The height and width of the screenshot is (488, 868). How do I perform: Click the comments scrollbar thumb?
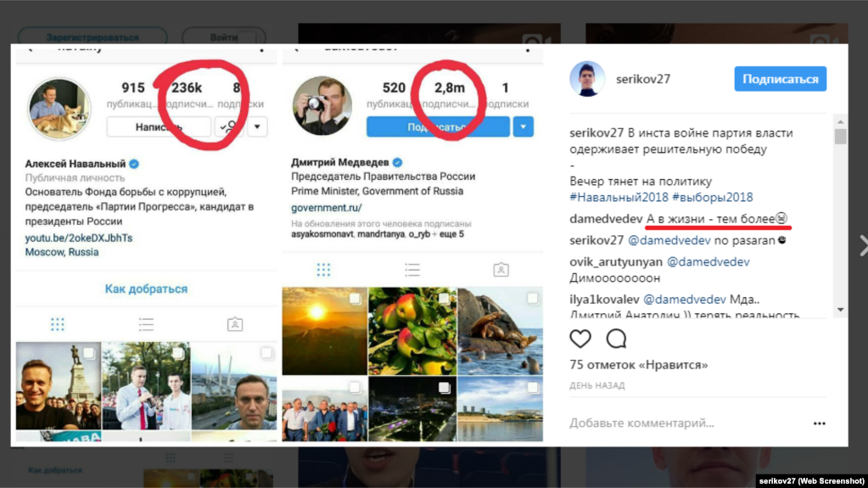tap(840, 137)
